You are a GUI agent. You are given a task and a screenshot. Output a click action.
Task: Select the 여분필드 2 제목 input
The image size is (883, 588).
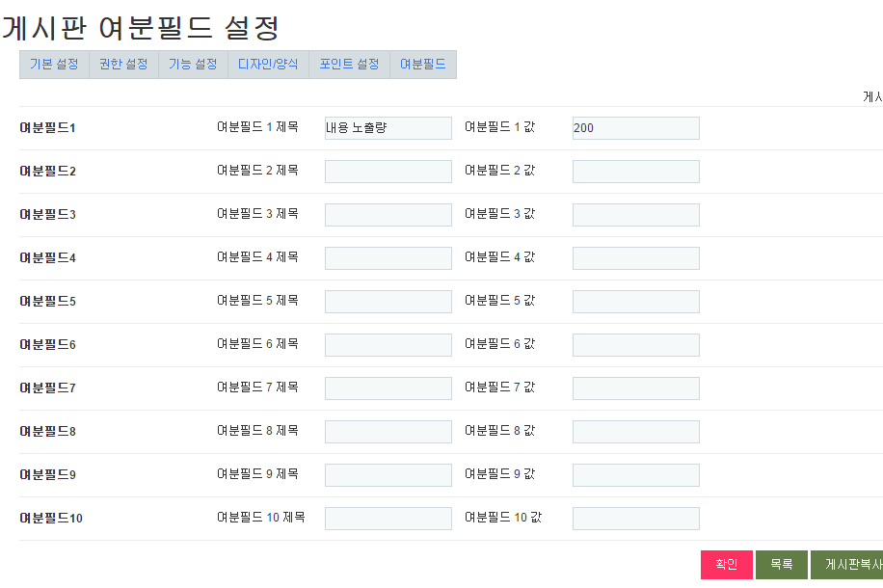(x=388, y=172)
